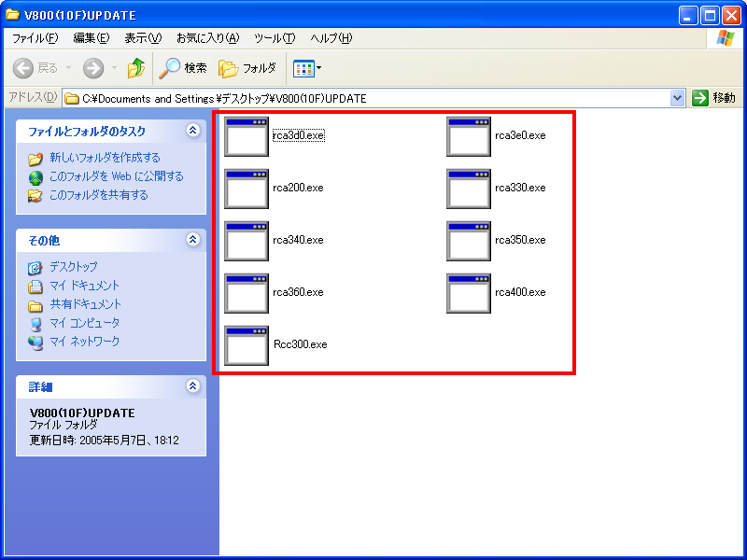Click the folder icon in address bar
Image resolution: width=747 pixels, height=560 pixels.
pos(72,99)
